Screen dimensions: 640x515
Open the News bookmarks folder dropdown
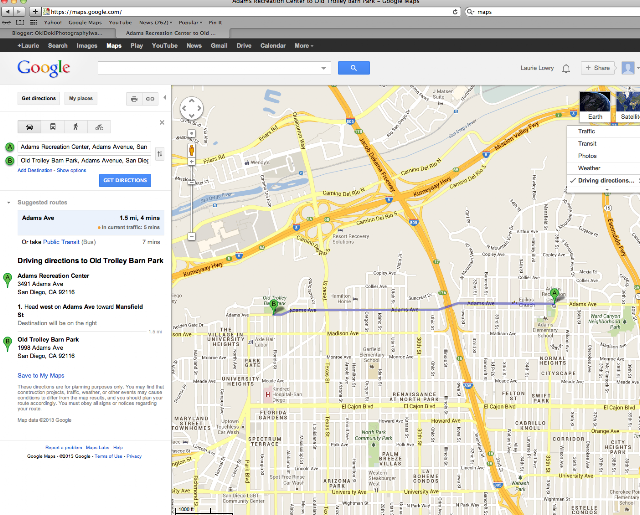pos(156,22)
